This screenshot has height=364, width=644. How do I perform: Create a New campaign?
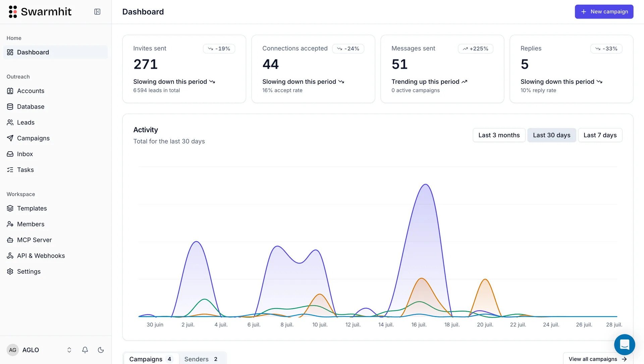[604, 12]
